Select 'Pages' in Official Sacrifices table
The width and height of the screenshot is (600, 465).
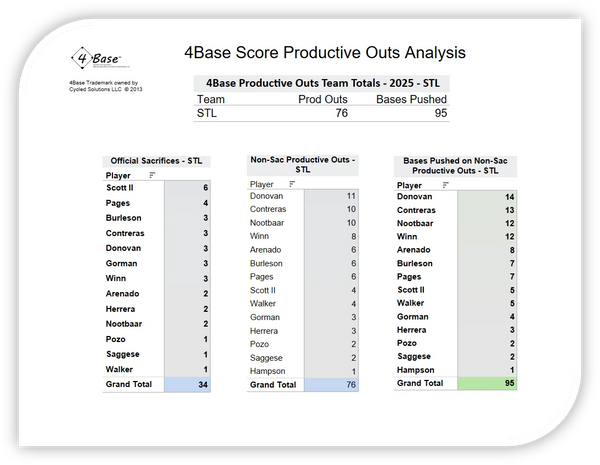tap(118, 203)
